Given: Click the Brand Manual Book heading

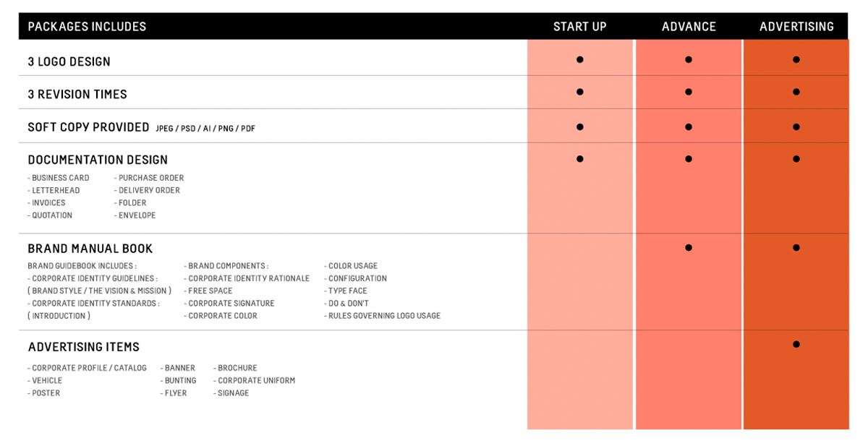Looking at the screenshot, I should click(90, 249).
